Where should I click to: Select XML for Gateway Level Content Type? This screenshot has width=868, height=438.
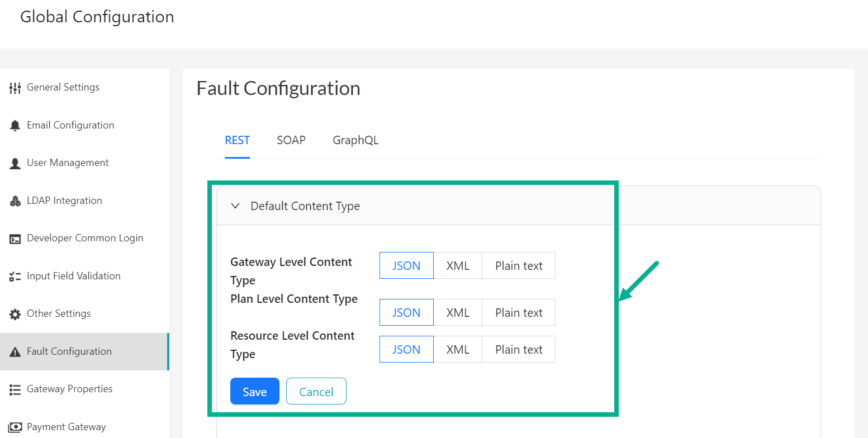point(458,265)
